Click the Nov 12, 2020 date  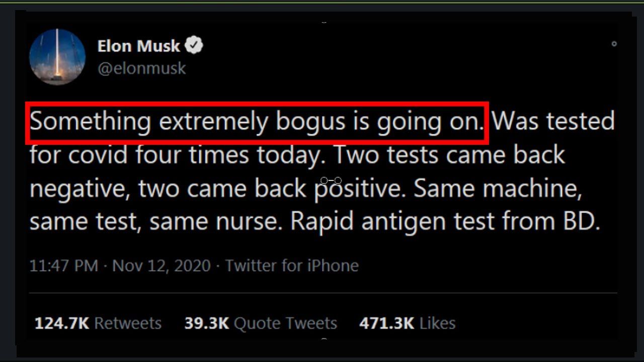point(161,265)
